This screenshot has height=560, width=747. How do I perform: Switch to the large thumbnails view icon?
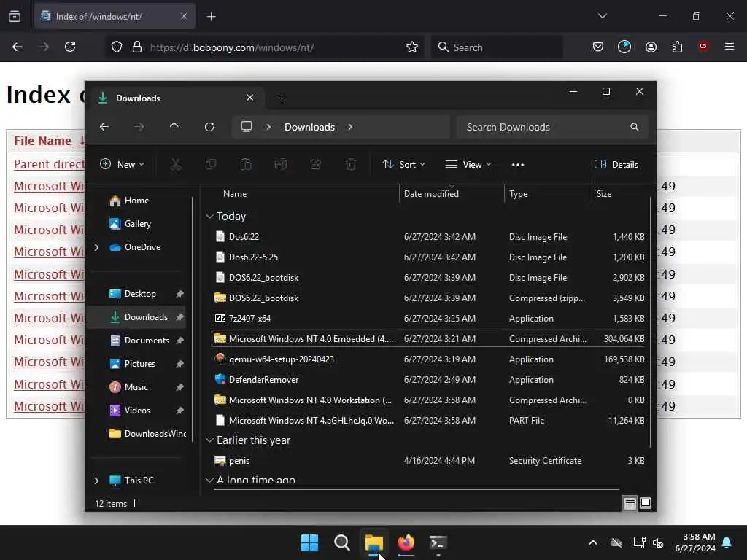pyautogui.click(x=646, y=503)
